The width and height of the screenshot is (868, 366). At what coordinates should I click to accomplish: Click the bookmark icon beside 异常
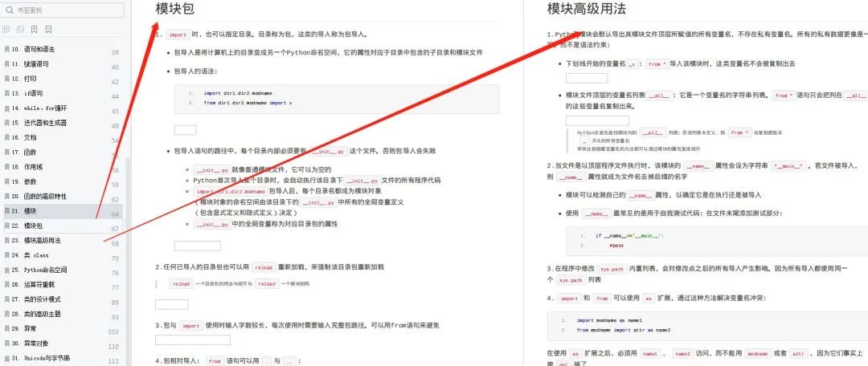click(6, 328)
